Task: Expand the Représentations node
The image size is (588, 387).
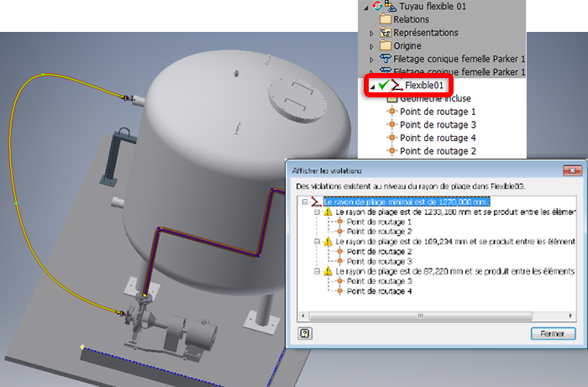Action: pyautogui.click(x=371, y=34)
